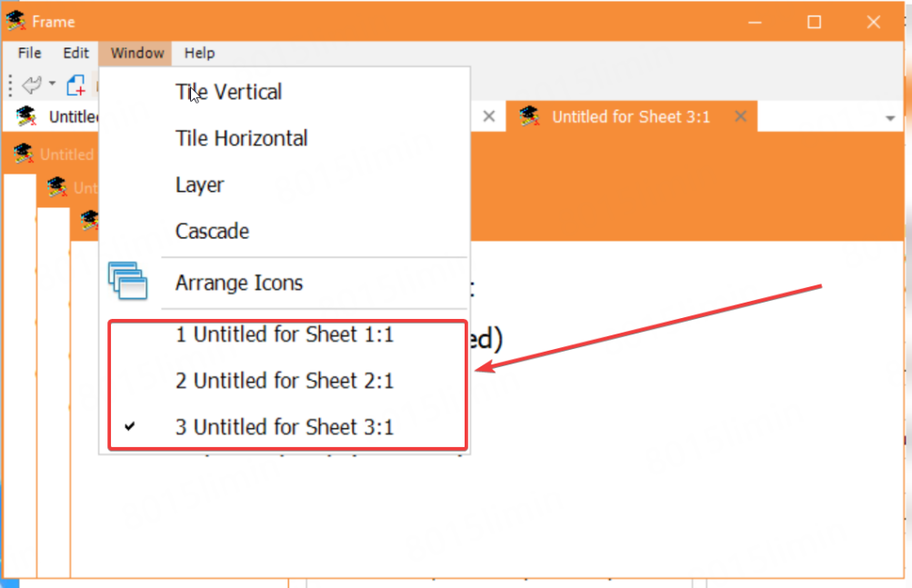Select the Cascade menu option
912x588 pixels.
click(x=212, y=231)
